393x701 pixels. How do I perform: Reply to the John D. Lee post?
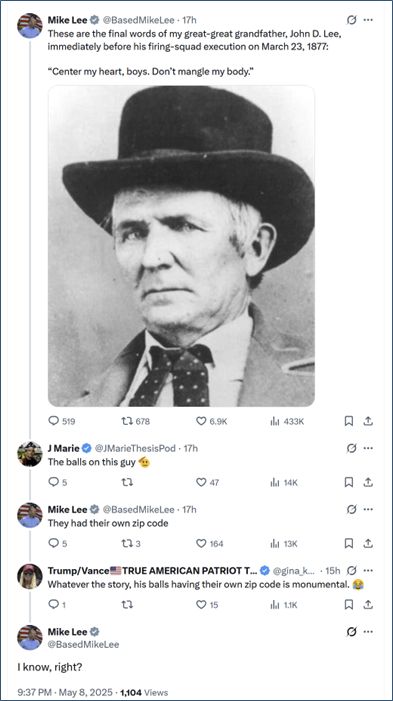pos(62,421)
